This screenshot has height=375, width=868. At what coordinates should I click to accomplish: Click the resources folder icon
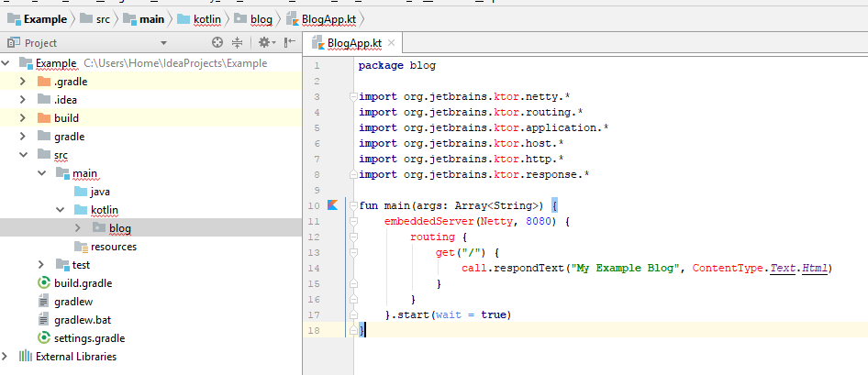(x=81, y=246)
